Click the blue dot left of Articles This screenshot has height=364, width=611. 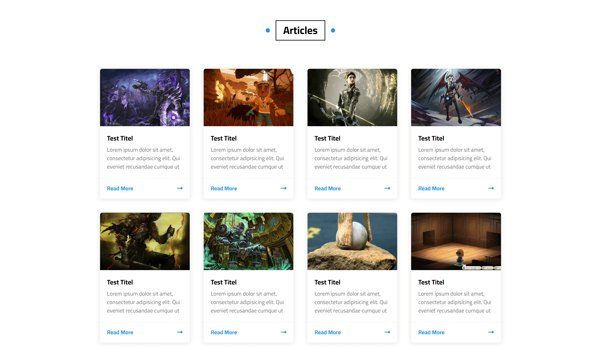pos(268,30)
